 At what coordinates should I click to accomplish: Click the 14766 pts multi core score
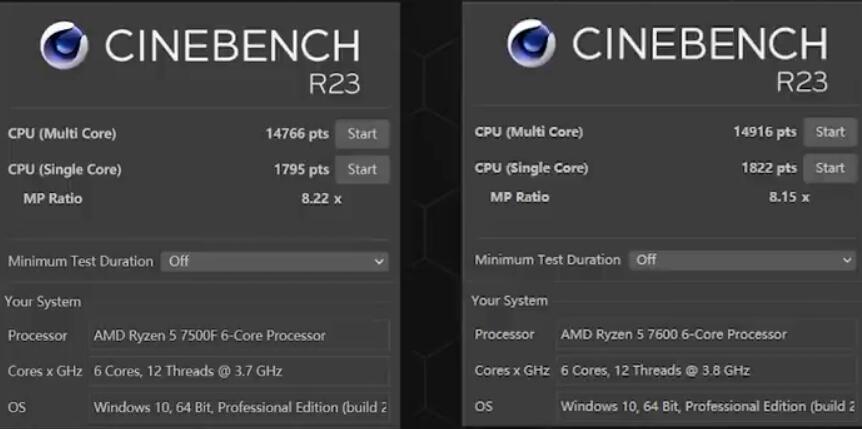coord(296,134)
